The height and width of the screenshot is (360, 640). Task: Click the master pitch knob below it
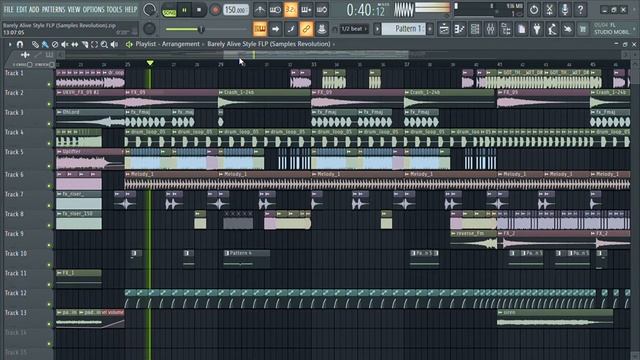[x=150, y=29]
